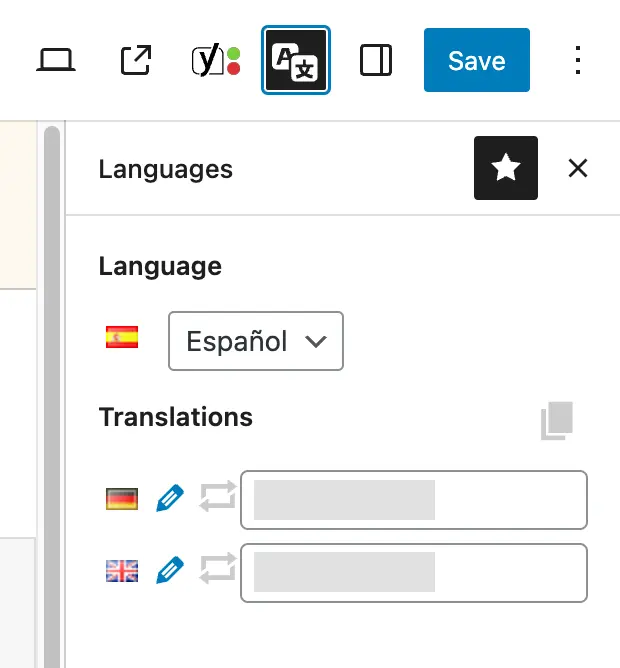Toggle the Languages sidebar icon
620x668 pixels.
click(x=296, y=61)
